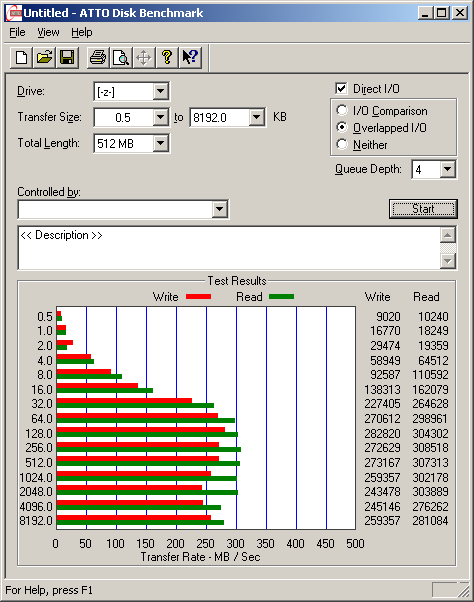This screenshot has height=602, width=474.
Task: Activate the context help pointer icon
Action: click(190, 58)
